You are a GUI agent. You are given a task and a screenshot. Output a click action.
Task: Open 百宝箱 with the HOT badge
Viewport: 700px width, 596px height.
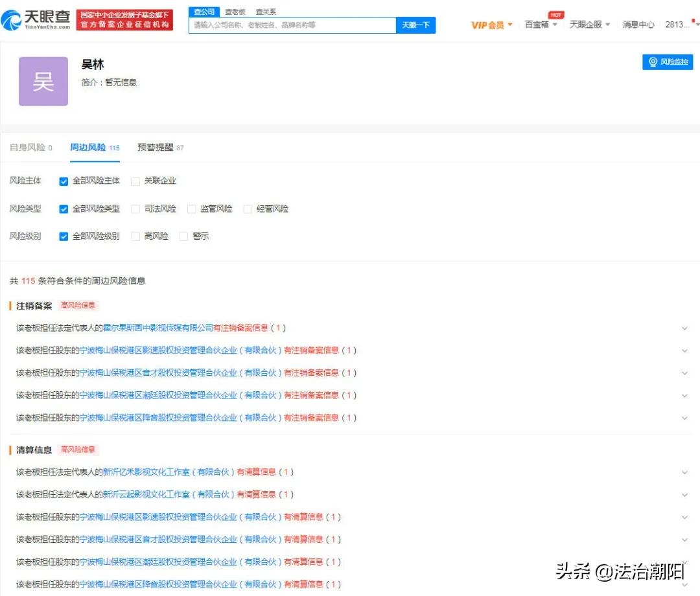538,23
